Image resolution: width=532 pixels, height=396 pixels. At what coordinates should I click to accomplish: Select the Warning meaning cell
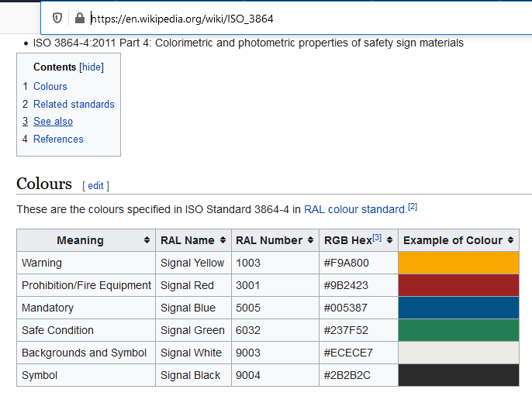[86, 263]
